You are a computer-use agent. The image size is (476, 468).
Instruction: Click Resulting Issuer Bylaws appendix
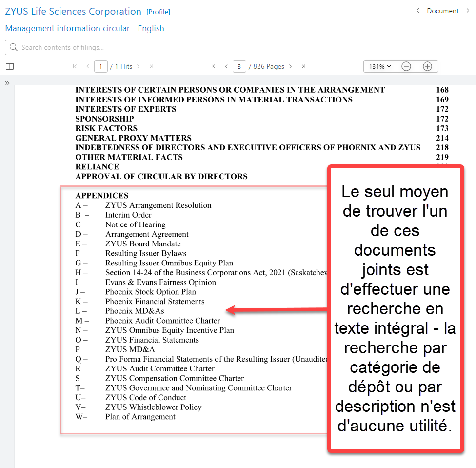pyautogui.click(x=146, y=253)
